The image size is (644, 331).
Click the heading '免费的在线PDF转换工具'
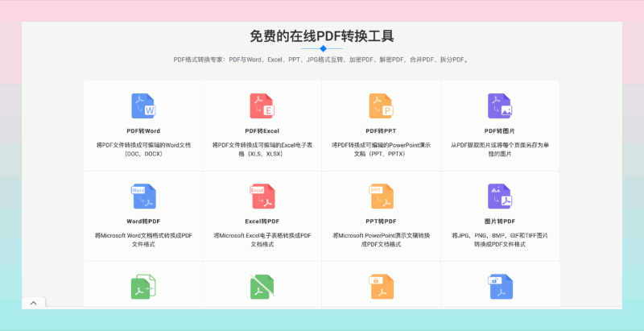(322, 36)
